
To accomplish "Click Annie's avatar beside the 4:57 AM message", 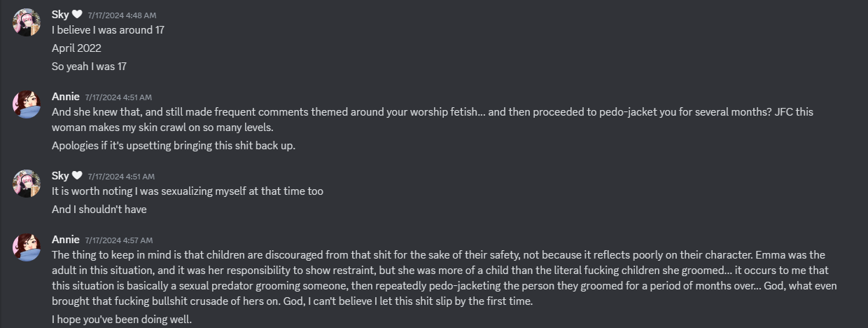I will 27,247.
